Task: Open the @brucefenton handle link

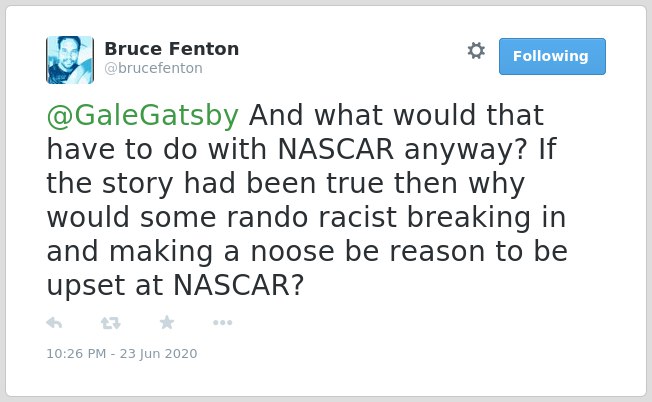Action: click(x=153, y=68)
